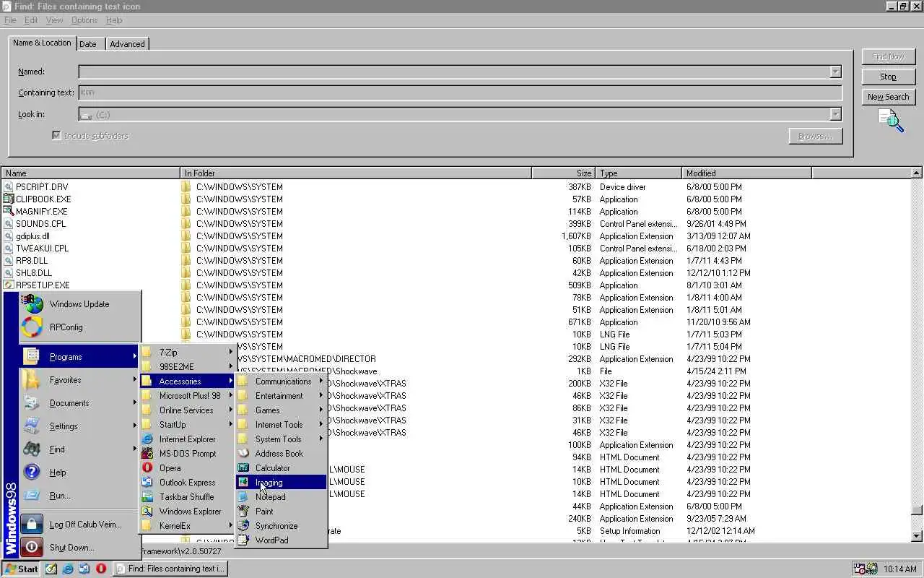Click the Stop button
The height and width of the screenshot is (578, 924).
888,77
